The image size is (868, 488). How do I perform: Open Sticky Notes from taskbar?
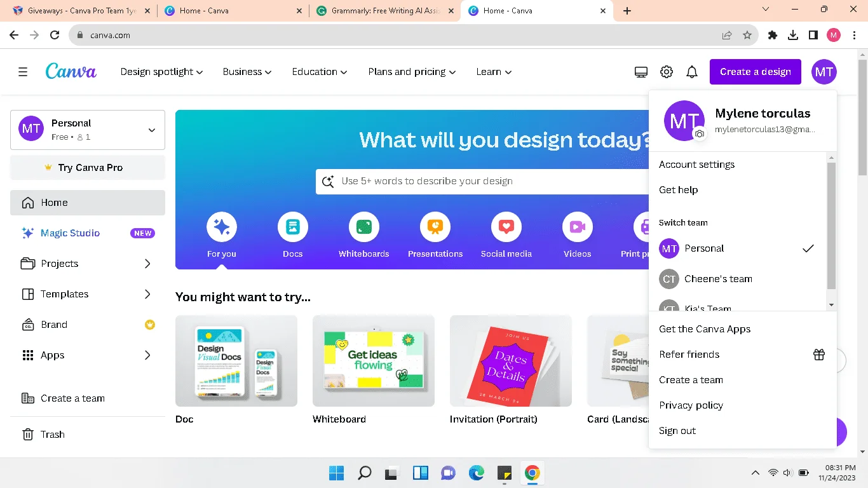(505, 473)
